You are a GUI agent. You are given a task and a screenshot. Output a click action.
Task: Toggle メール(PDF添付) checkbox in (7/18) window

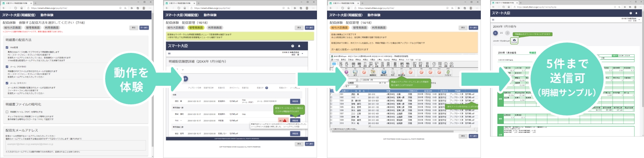7,66
